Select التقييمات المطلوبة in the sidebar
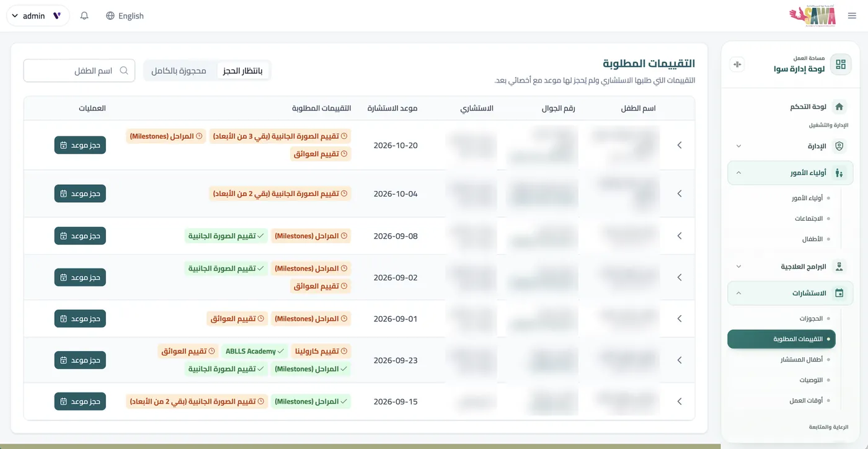The width and height of the screenshot is (868, 449). point(781,339)
